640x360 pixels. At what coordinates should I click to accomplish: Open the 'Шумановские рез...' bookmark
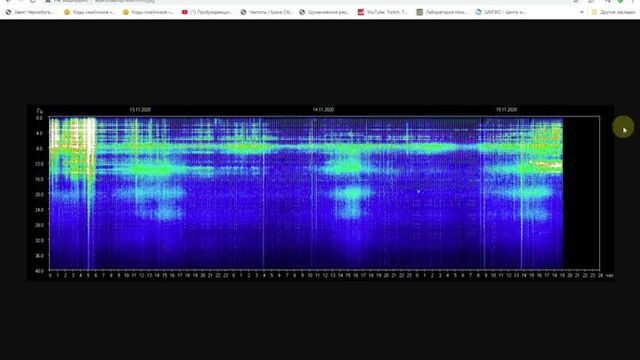(324, 12)
